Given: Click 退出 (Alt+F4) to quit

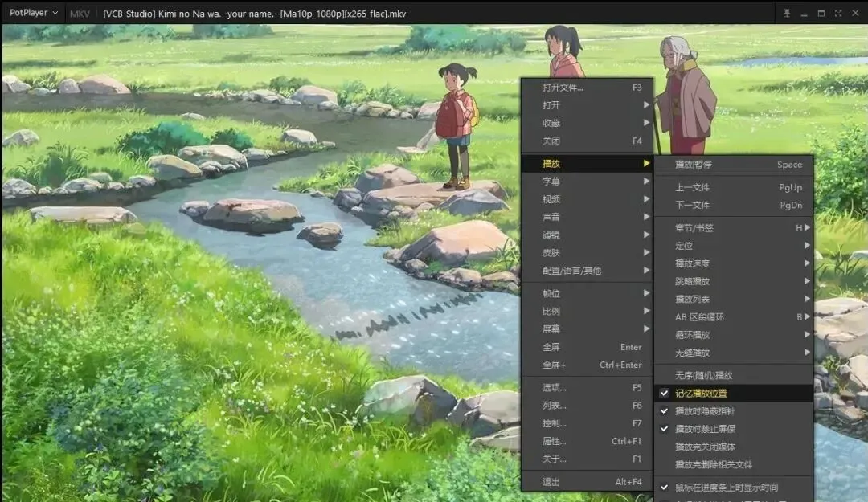Looking at the screenshot, I should pyautogui.click(x=588, y=482).
